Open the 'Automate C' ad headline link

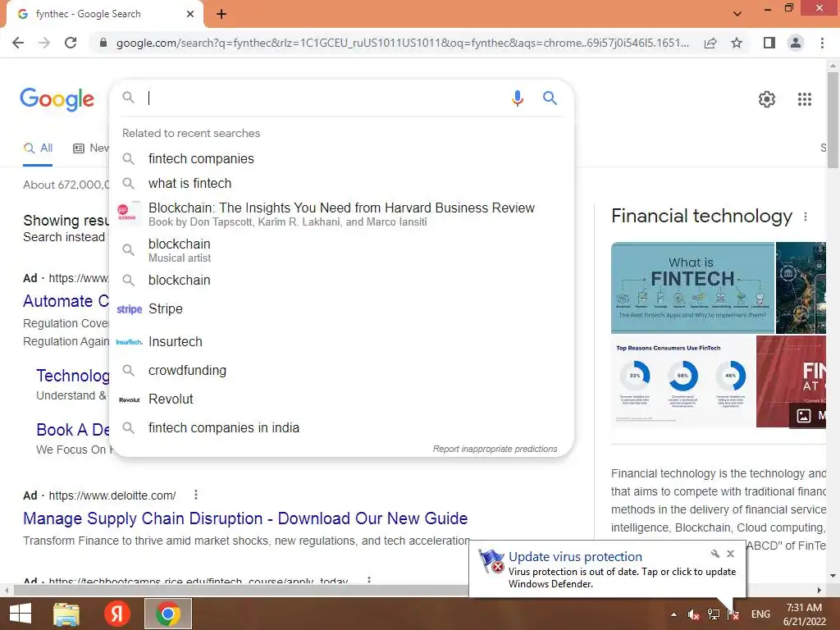(x=66, y=301)
